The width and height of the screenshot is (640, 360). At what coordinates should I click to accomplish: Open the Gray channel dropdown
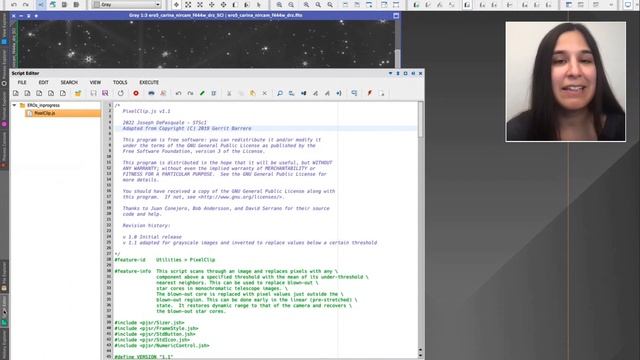(x=127, y=4)
